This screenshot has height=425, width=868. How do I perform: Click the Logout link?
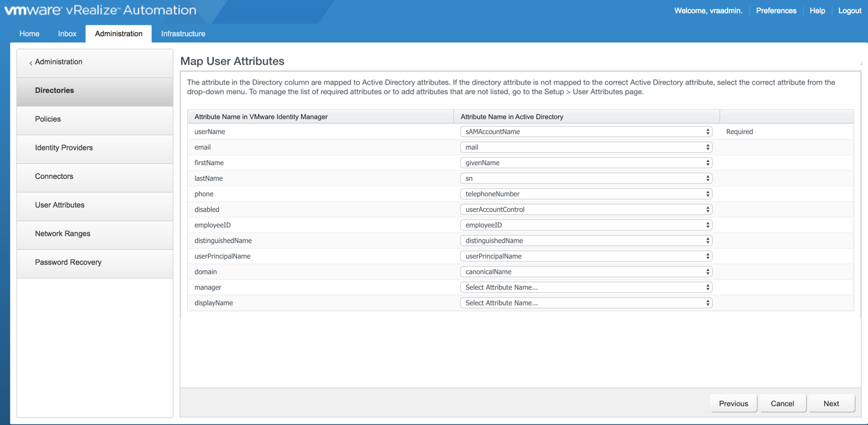tap(849, 11)
